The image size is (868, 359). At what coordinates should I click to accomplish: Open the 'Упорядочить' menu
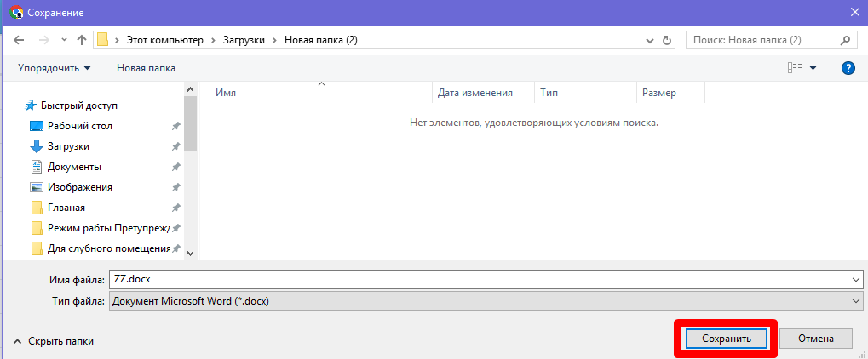[55, 68]
